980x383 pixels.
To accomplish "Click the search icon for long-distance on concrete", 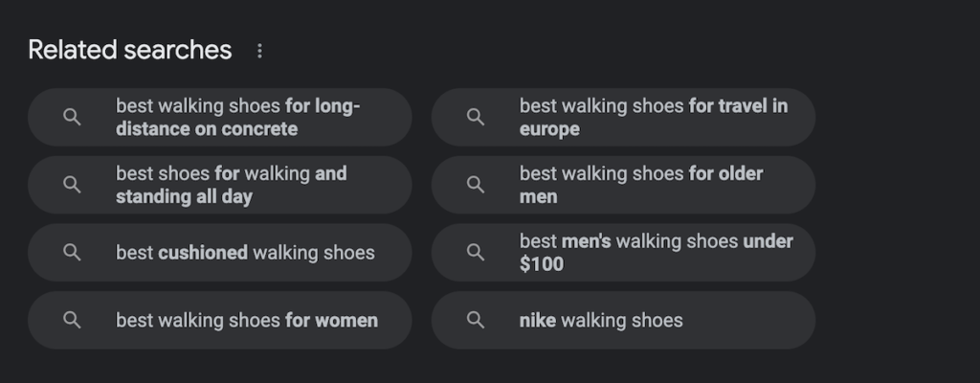I will click(73, 117).
